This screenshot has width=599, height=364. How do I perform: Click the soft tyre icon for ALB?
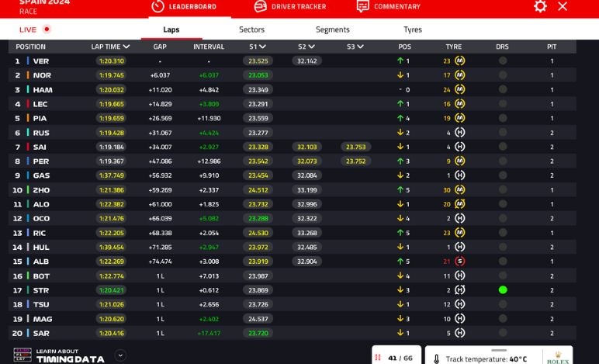tap(459, 261)
